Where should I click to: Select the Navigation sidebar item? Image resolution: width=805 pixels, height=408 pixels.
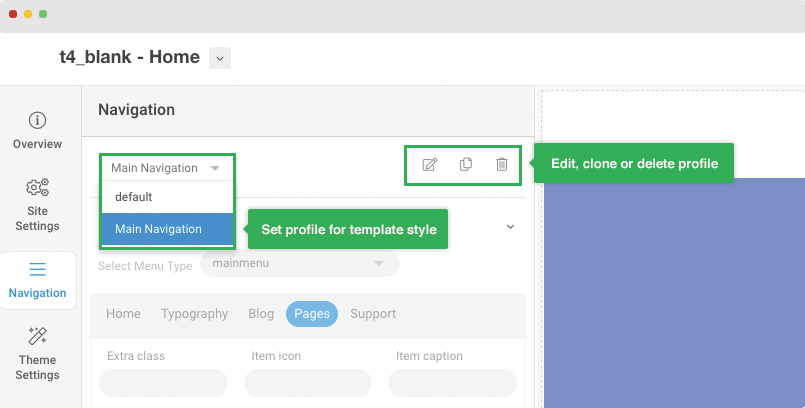[x=37, y=280]
